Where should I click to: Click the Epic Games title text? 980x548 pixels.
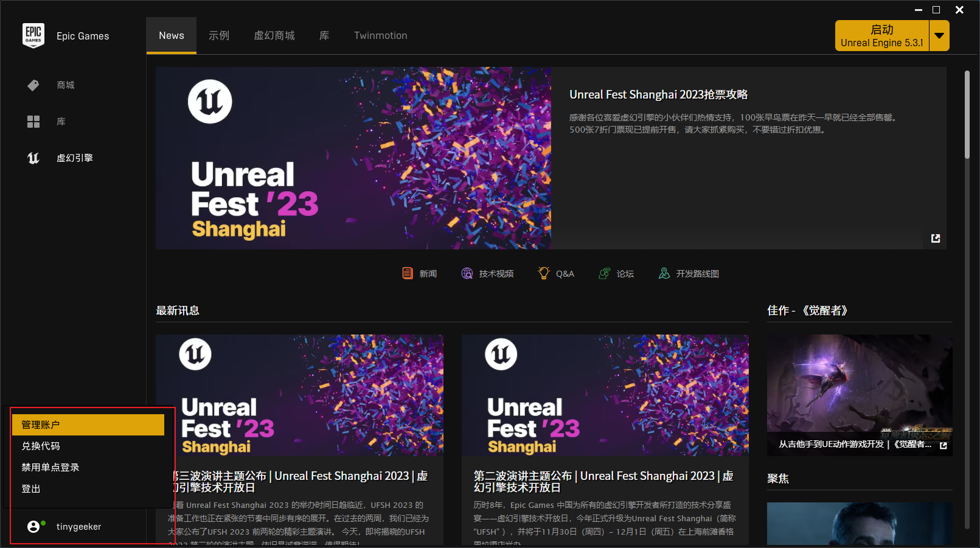[83, 36]
